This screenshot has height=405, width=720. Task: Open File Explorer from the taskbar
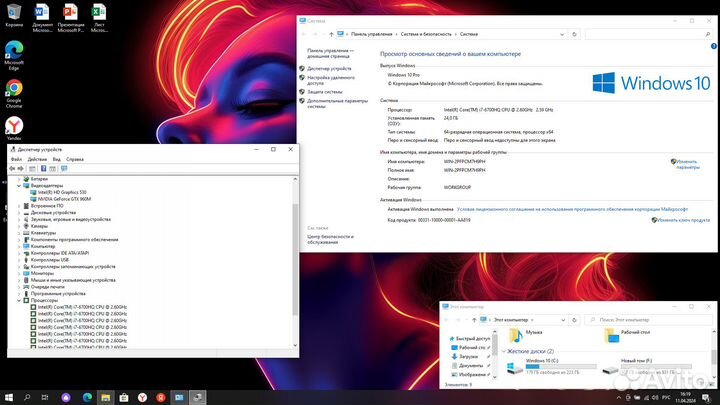click(x=106, y=397)
